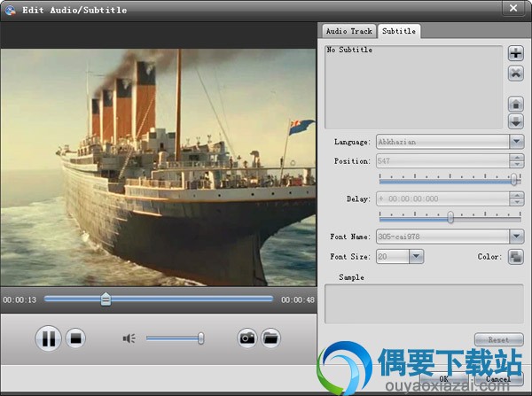Increase the Position value stepper

click(516, 158)
